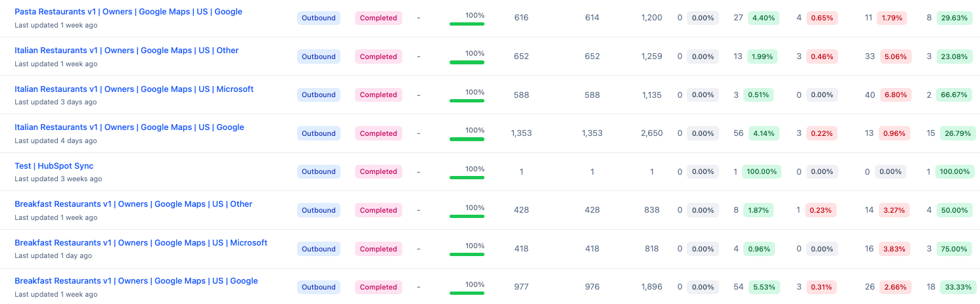Click Outbound tag on Pasta Restaurants row
Viewport: 980px width, 304px height.
tap(319, 18)
